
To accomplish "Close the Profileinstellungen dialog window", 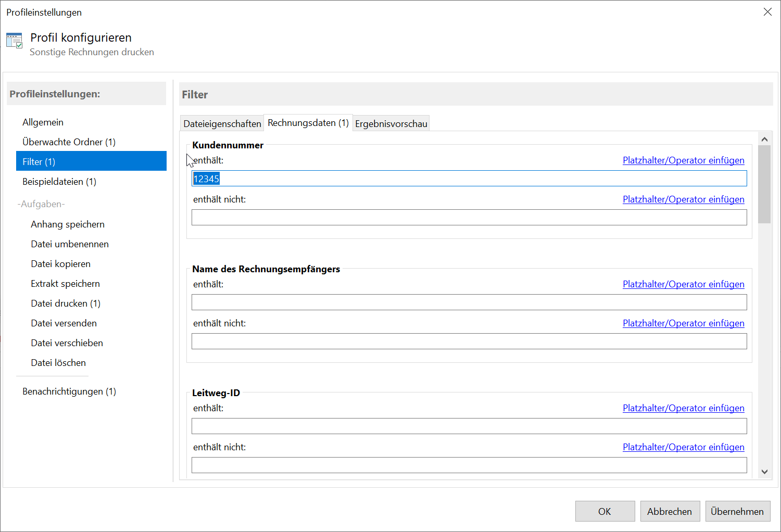I will pyautogui.click(x=767, y=12).
